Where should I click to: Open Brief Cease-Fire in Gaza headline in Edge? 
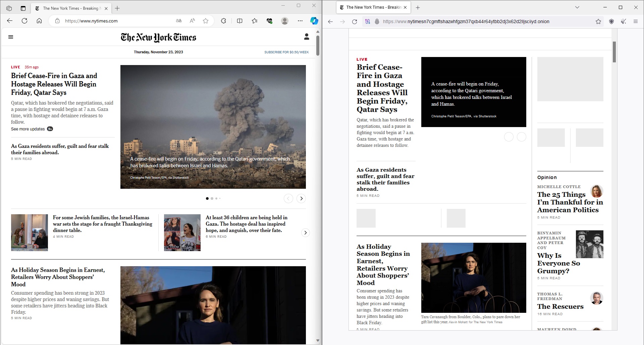[x=54, y=84]
